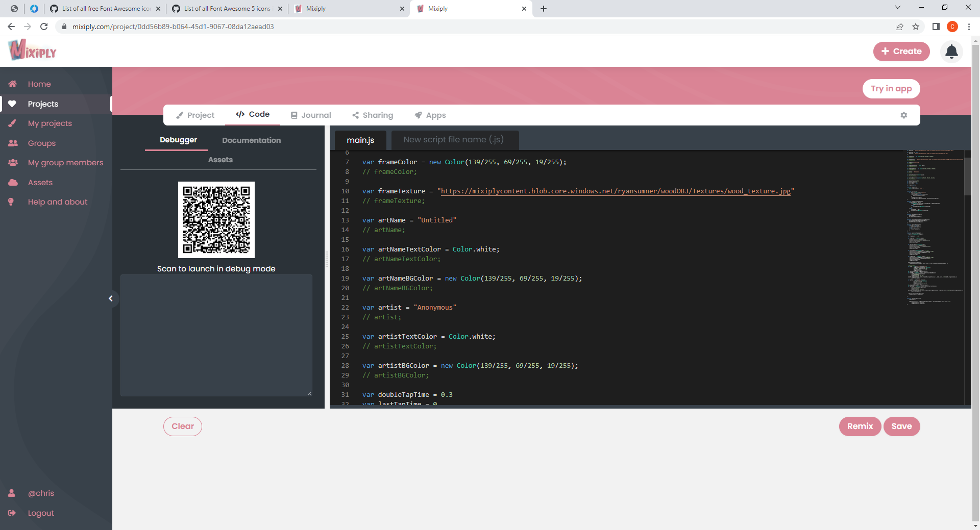Click the Help and about lightbulb icon
Screen dimensions: 980x530
(11, 202)
